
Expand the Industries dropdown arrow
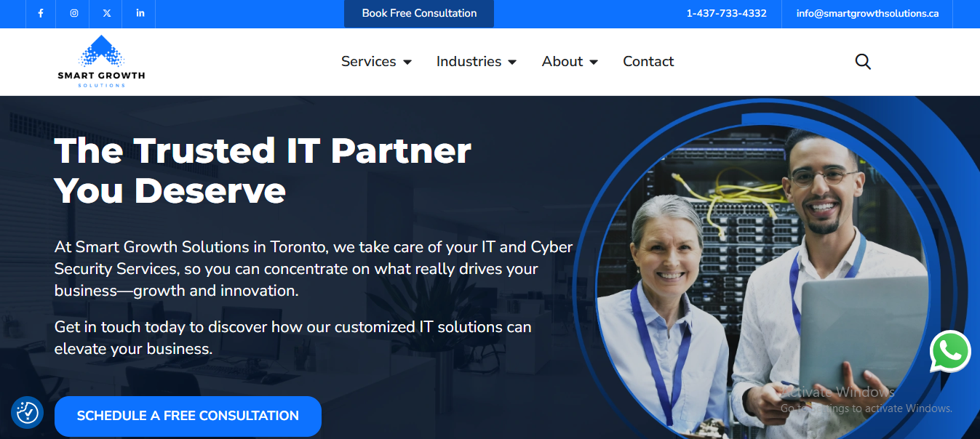tap(512, 63)
